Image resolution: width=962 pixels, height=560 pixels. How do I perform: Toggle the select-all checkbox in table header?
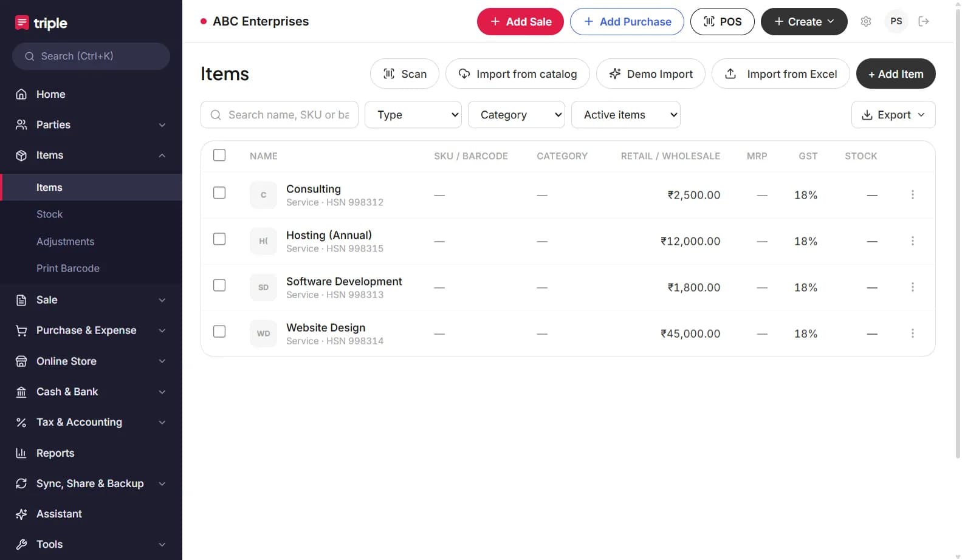[219, 155]
